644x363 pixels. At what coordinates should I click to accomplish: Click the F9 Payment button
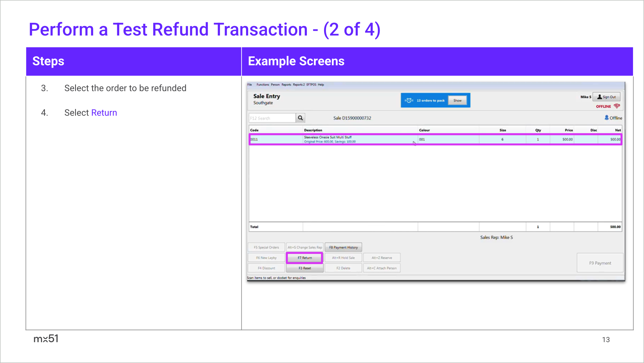600,263
